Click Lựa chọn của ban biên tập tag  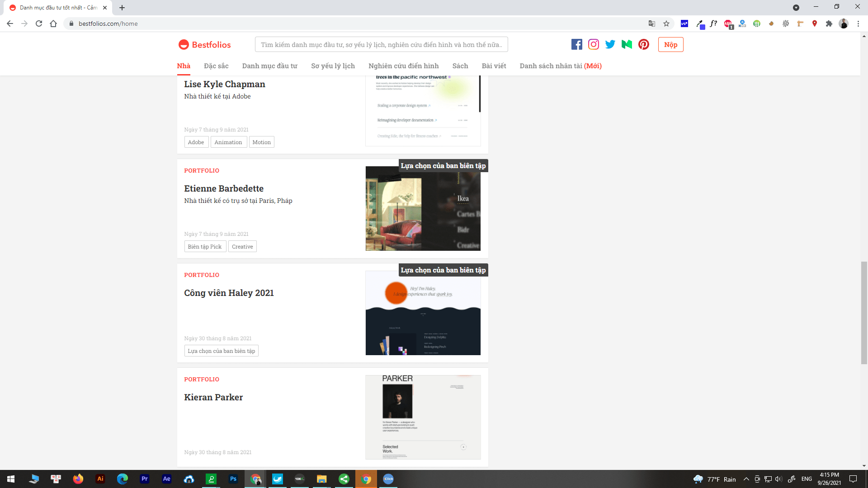(x=222, y=351)
